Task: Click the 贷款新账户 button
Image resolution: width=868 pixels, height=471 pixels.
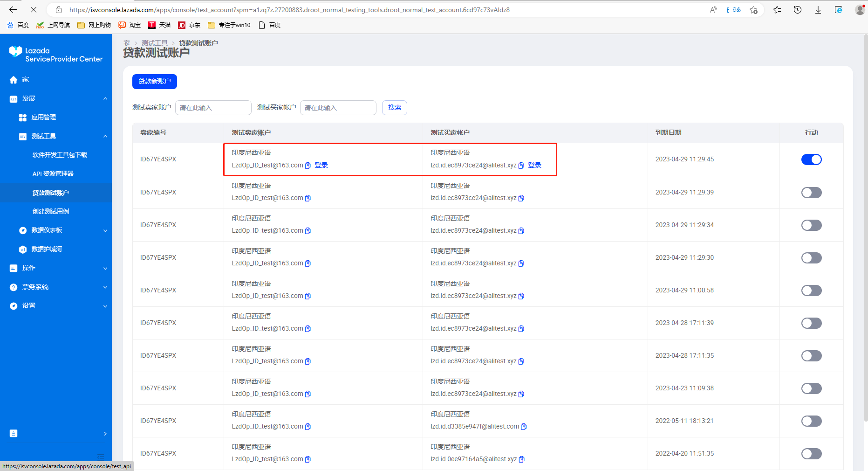Action: [154, 81]
